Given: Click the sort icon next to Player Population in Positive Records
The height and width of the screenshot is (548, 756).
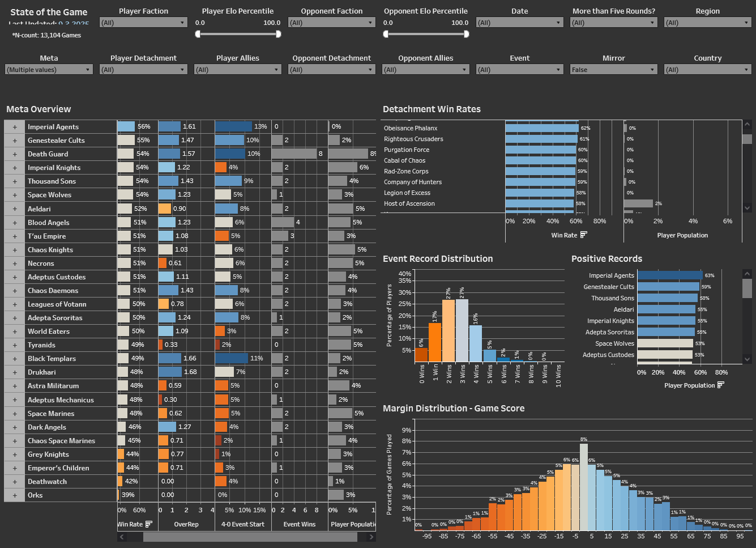Looking at the screenshot, I should (x=721, y=385).
